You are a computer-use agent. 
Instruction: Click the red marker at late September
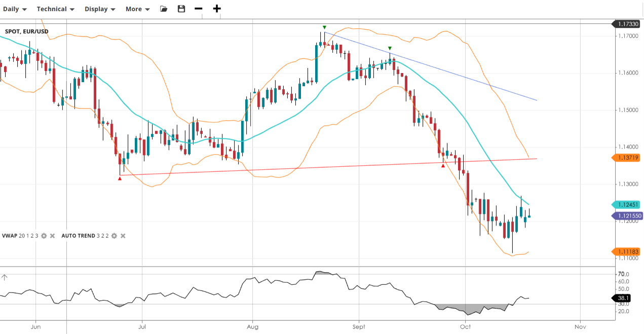coord(443,166)
